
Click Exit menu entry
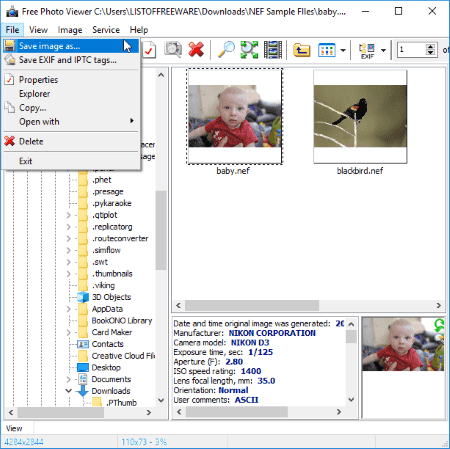click(x=71, y=161)
